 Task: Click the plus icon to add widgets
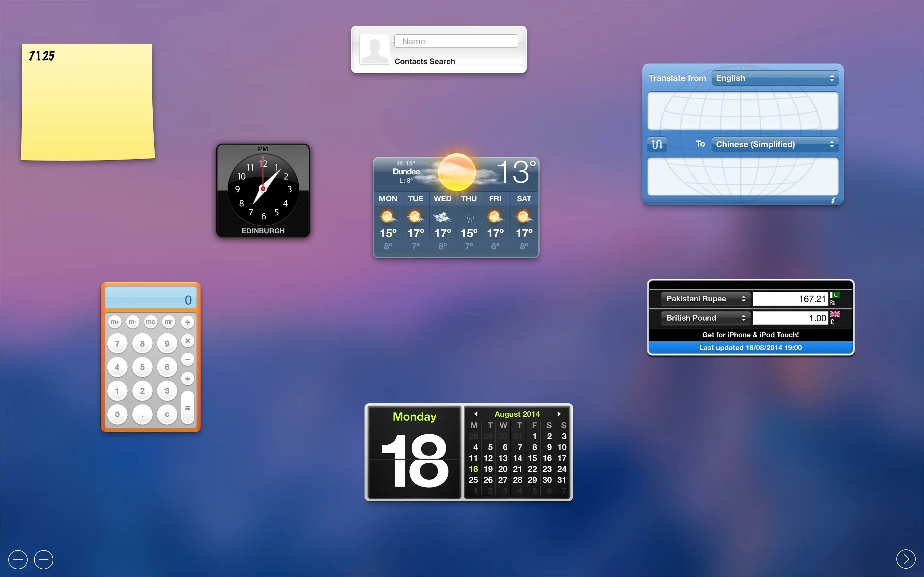18,559
